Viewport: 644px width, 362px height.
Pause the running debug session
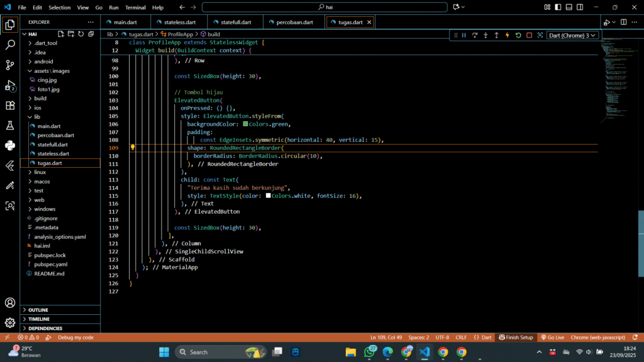pos(464,35)
